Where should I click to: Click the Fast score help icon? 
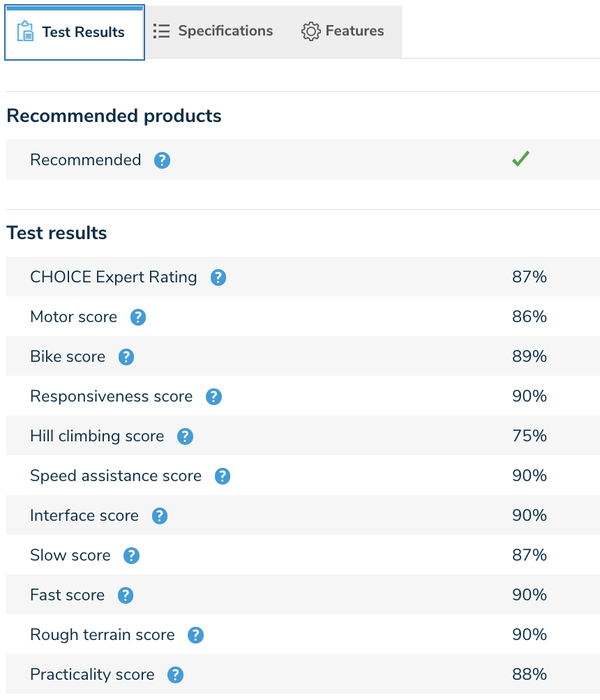(x=126, y=595)
